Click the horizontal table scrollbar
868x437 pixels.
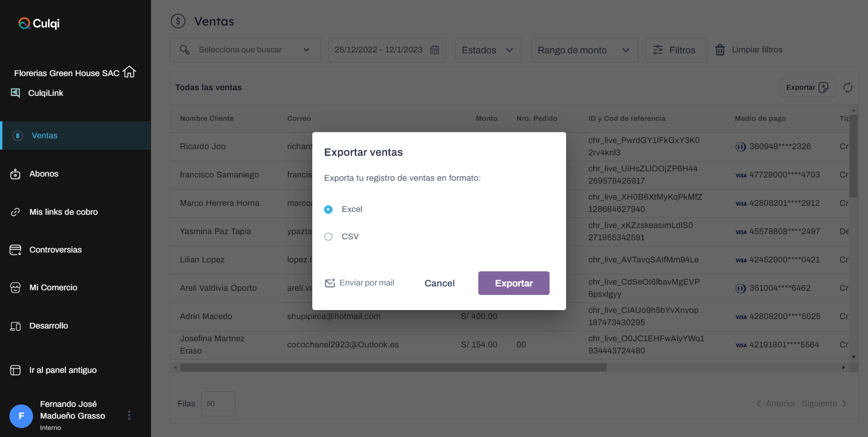click(393, 367)
